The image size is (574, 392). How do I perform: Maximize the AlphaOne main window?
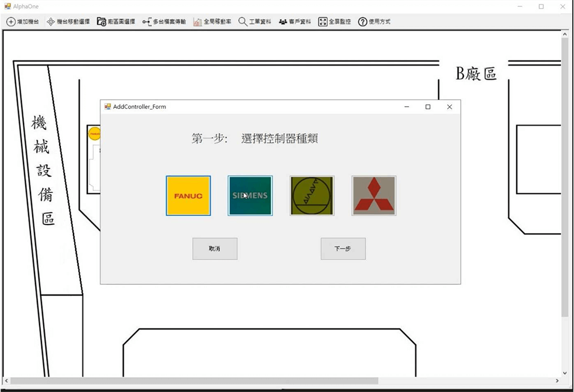pos(541,6)
